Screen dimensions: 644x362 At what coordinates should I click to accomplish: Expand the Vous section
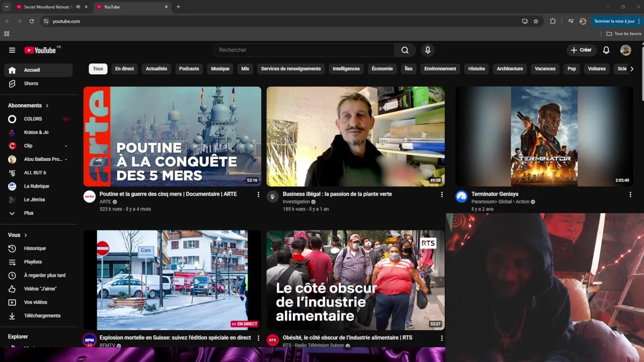click(18, 235)
